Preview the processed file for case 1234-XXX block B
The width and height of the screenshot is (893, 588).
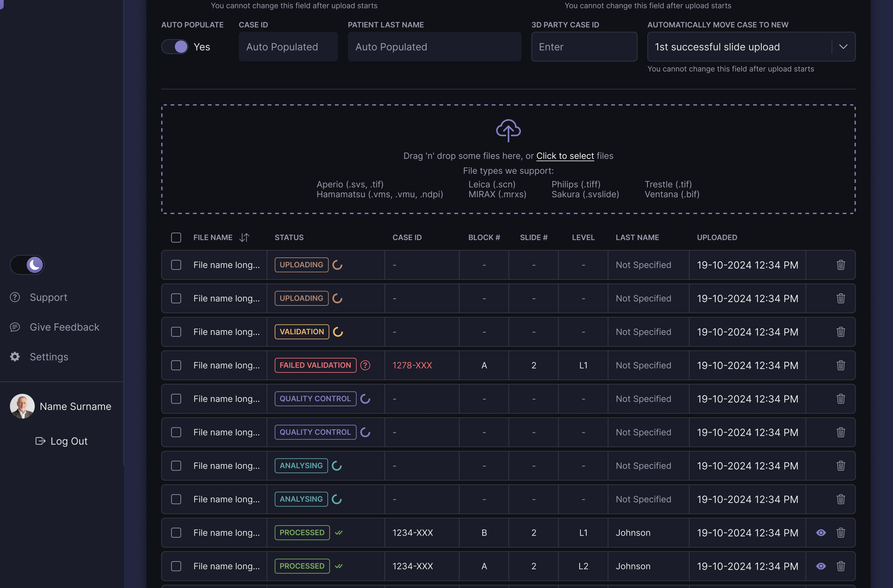click(821, 532)
